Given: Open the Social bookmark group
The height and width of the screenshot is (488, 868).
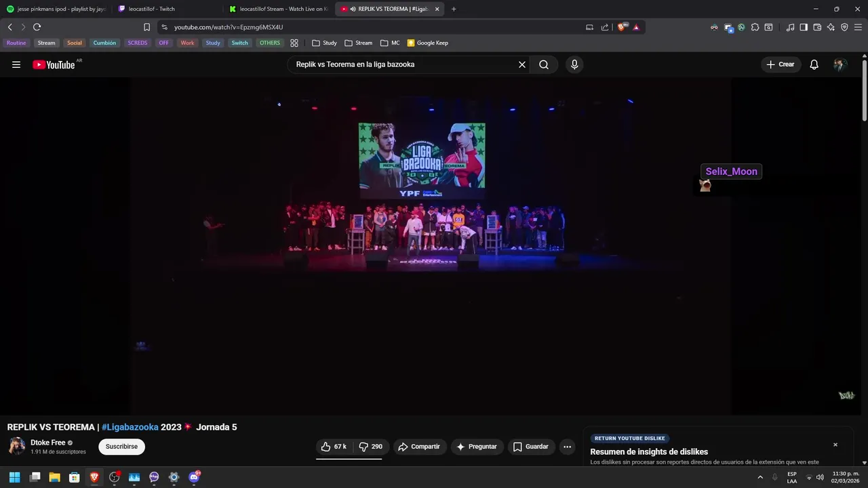Looking at the screenshot, I should [75, 43].
